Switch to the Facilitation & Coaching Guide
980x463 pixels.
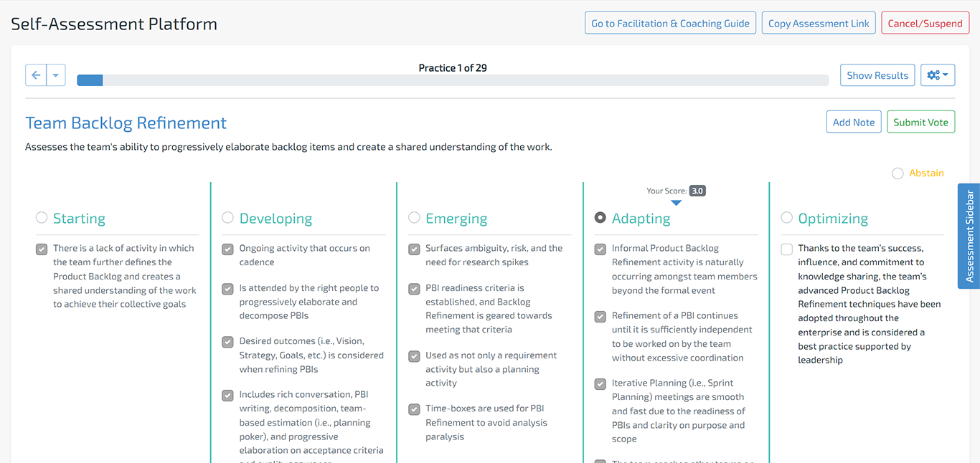669,22
